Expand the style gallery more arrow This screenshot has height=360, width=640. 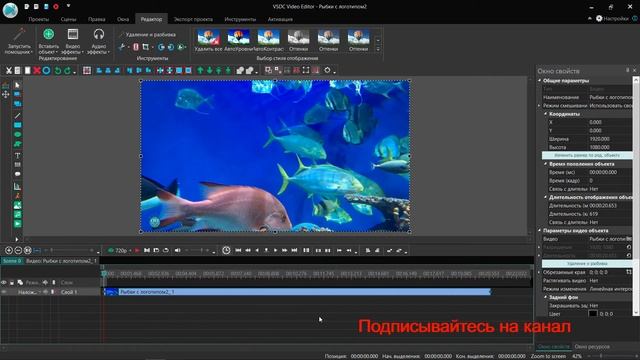(x=378, y=49)
